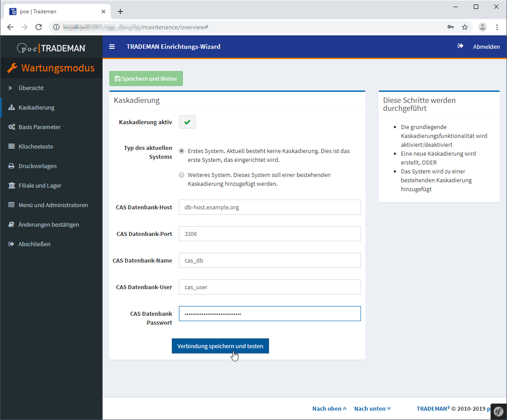Focus the CAS Datenbank-Name field

tap(269, 260)
